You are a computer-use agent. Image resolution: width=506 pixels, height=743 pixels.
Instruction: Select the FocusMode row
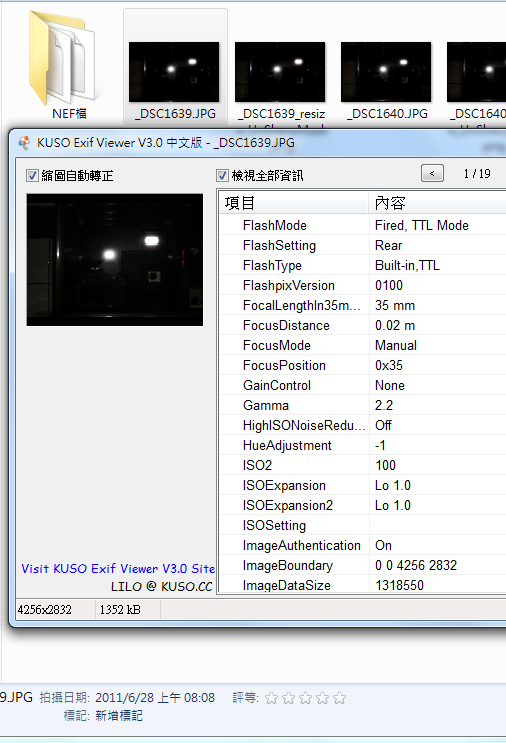coord(363,345)
